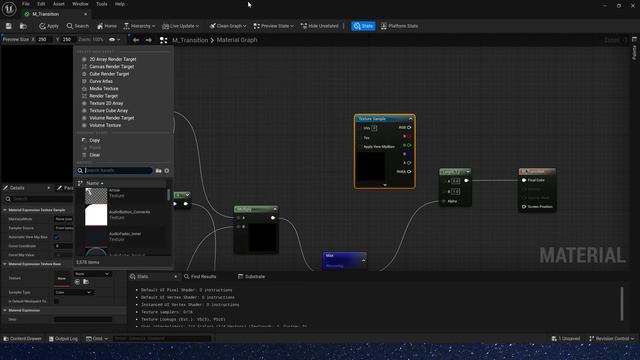640x360 pixels.
Task: Edit the Preview Size Y field
Action: (68, 40)
